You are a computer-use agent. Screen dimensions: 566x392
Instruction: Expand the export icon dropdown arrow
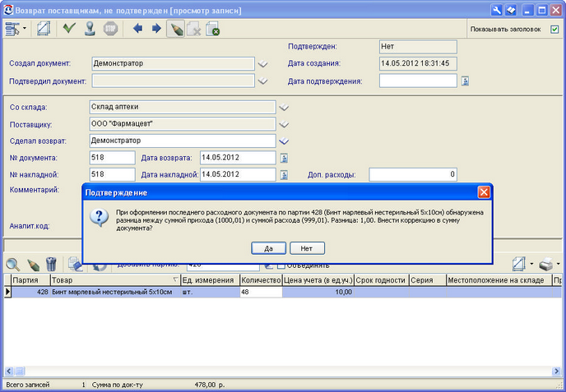tap(531, 265)
